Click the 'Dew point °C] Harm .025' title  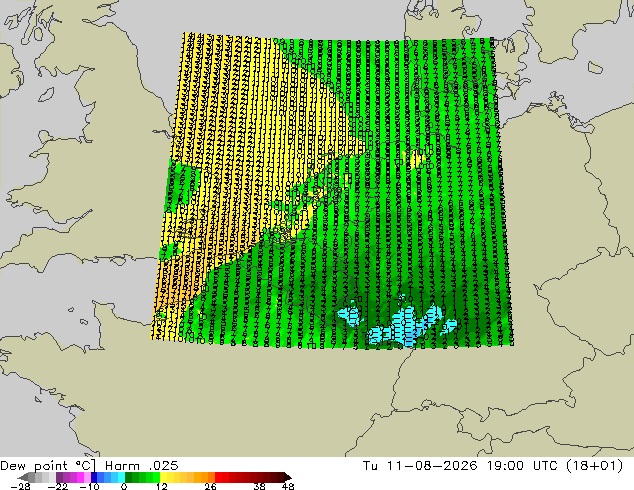[89, 466]
